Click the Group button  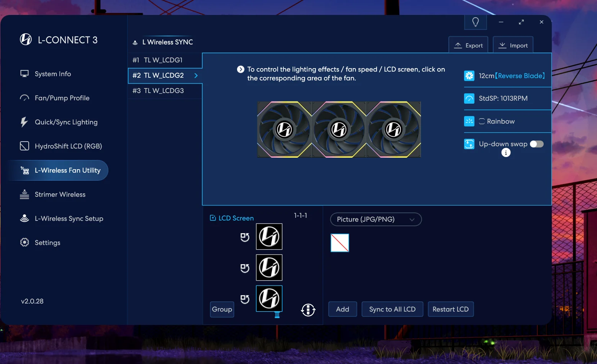(222, 309)
